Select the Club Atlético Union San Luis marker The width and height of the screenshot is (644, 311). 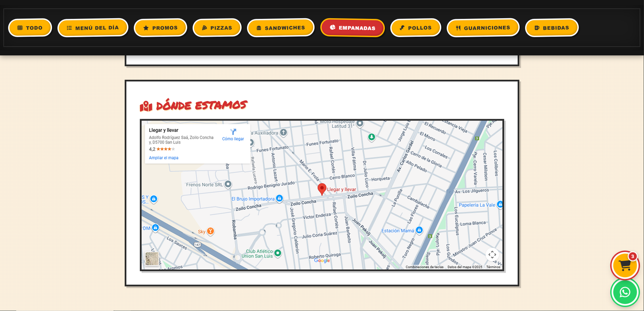277,253
